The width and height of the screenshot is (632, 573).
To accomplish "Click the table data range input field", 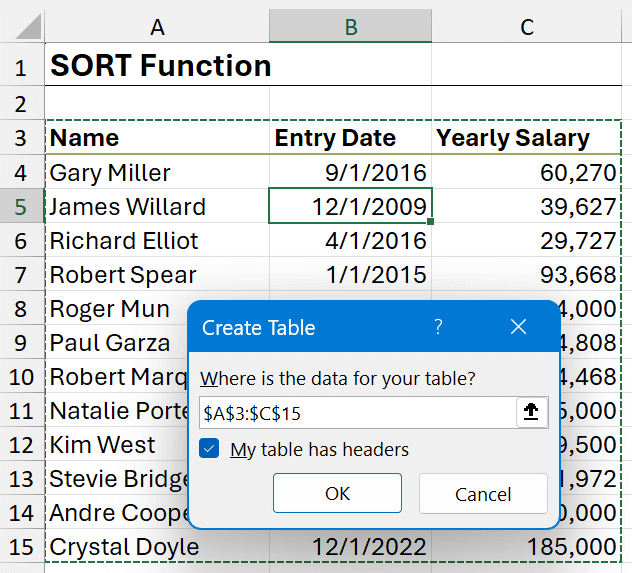I will 356,412.
